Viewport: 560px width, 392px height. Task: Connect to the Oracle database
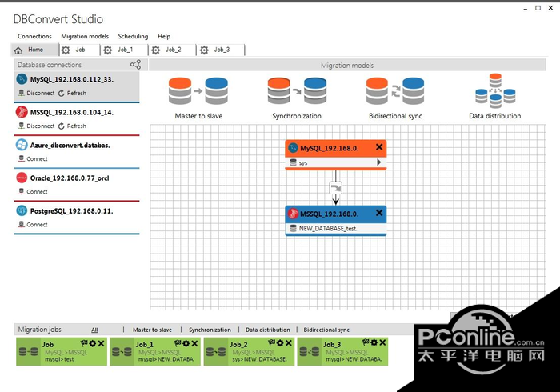point(33,192)
